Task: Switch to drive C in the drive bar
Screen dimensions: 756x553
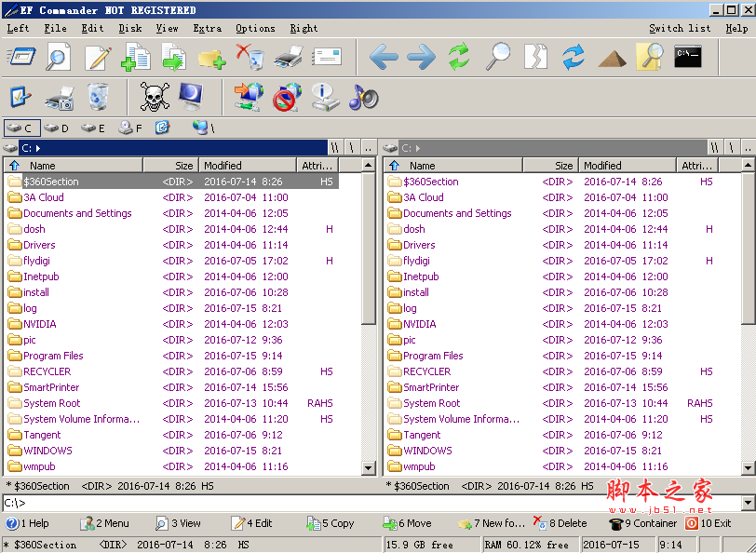Action: pyautogui.click(x=21, y=128)
